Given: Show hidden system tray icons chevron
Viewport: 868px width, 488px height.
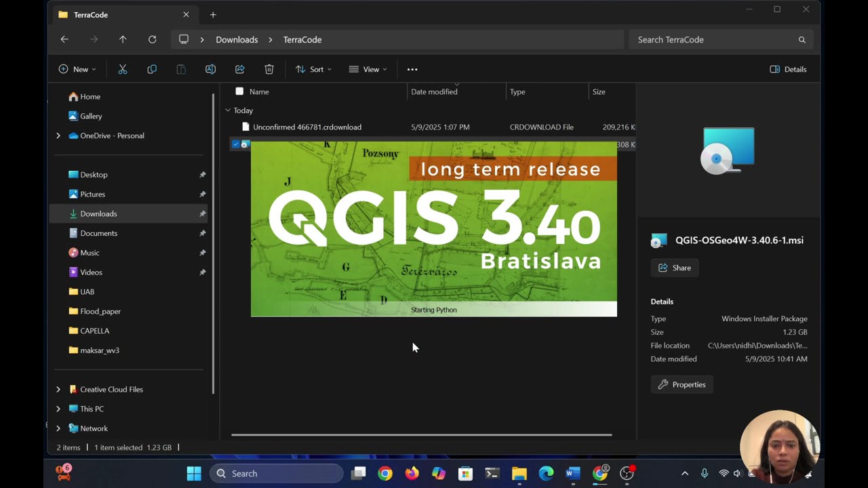Looking at the screenshot, I should [685, 473].
